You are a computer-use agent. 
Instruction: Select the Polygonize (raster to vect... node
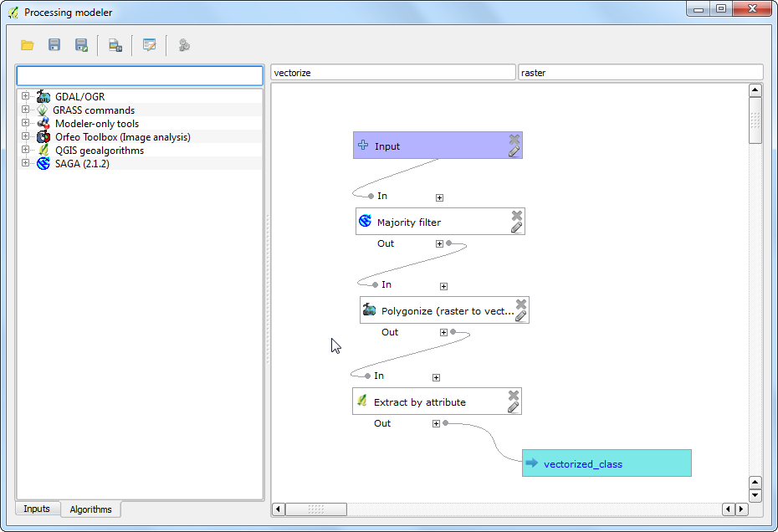pos(444,310)
